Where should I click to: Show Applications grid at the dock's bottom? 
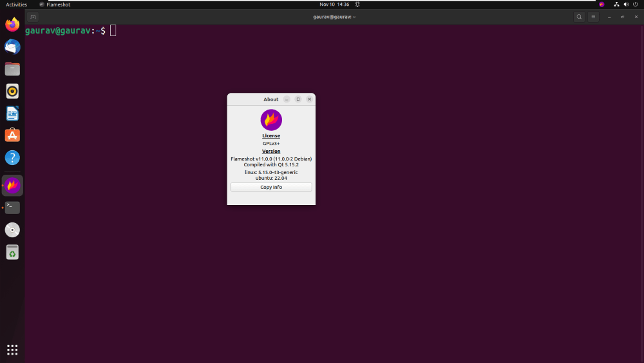coord(12,350)
